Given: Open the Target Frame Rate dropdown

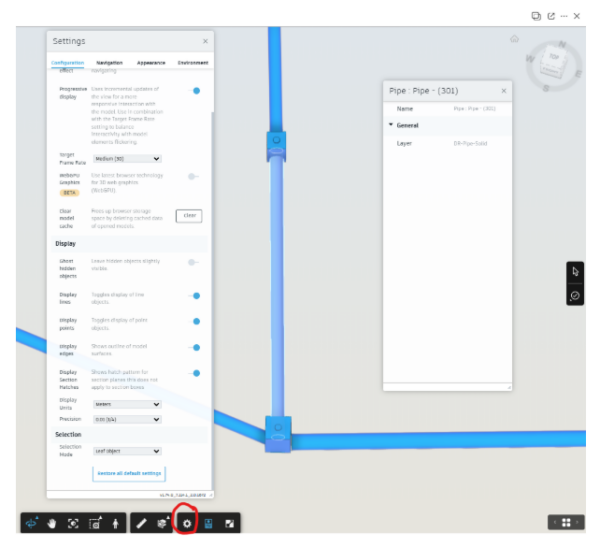Looking at the screenshot, I should (127, 158).
